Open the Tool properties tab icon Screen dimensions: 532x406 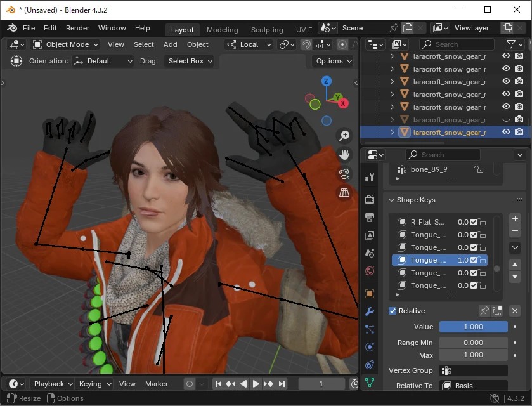(370, 177)
